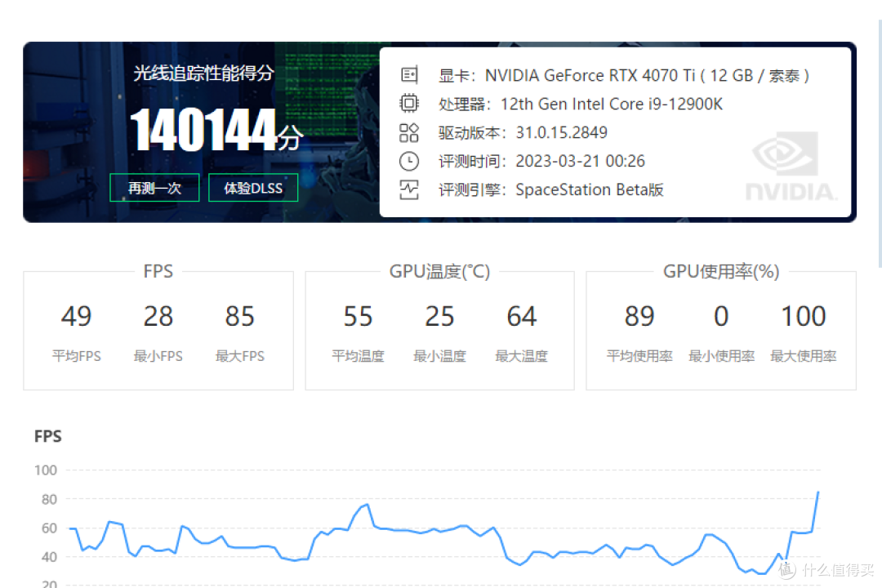Click the FPS title above the stats box
Image resolution: width=882 pixels, height=588 pixels.
pos(158,272)
